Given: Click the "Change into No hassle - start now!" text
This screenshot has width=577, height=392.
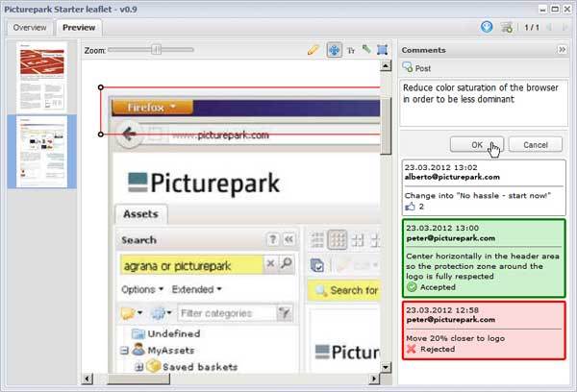Looking at the screenshot, I should tap(478, 196).
